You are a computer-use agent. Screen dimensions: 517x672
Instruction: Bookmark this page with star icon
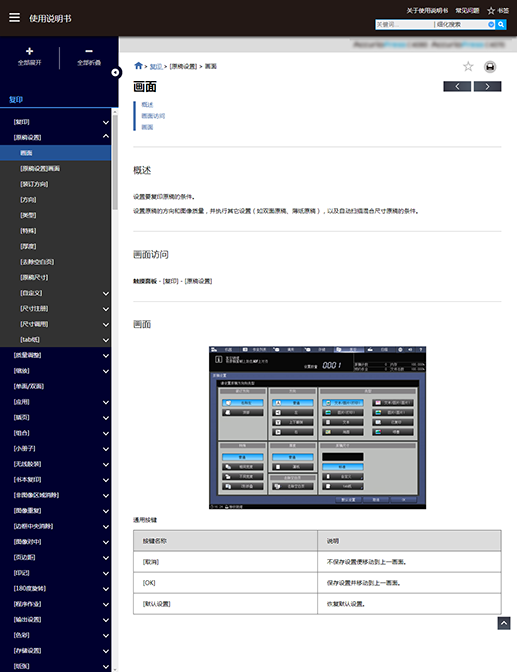(x=468, y=66)
